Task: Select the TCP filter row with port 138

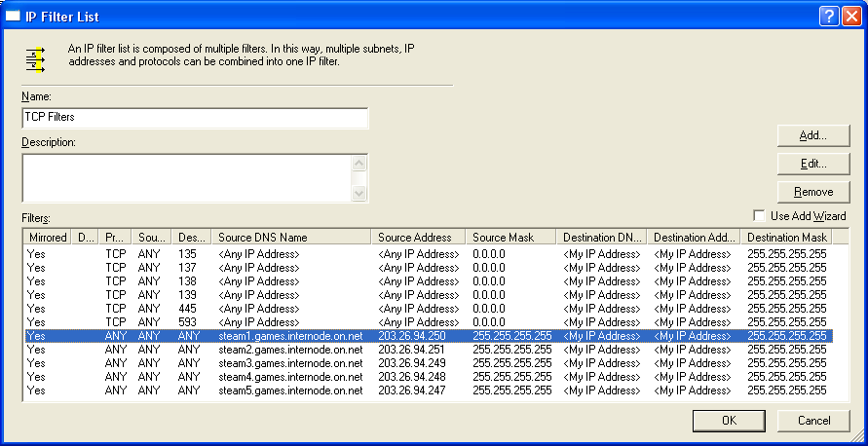Action: coord(428,281)
